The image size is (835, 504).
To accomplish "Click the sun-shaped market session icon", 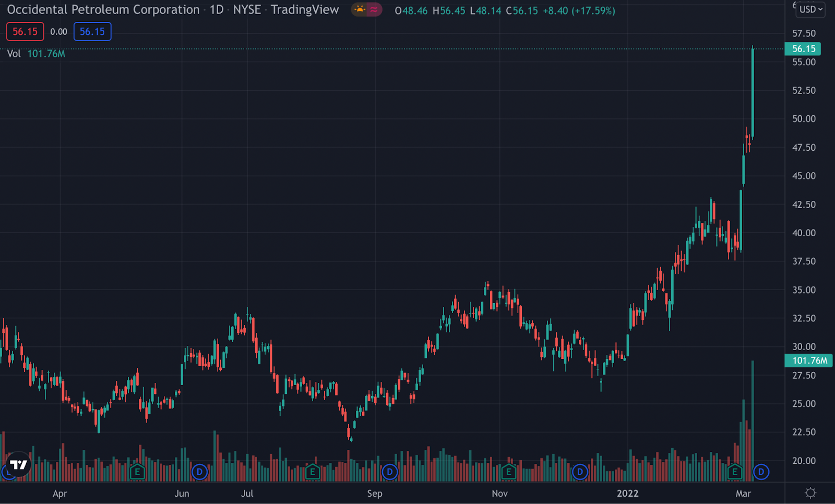I will (360, 9).
